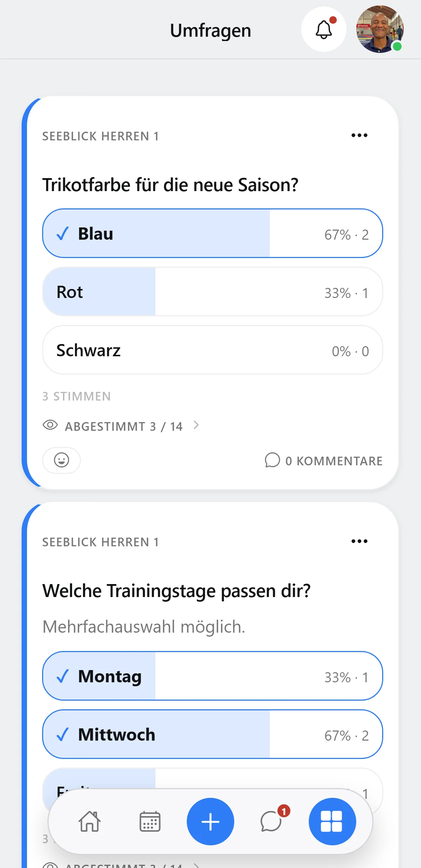Add emoji reaction to Trikotfarbe poll
421x868 pixels.
click(62, 460)
